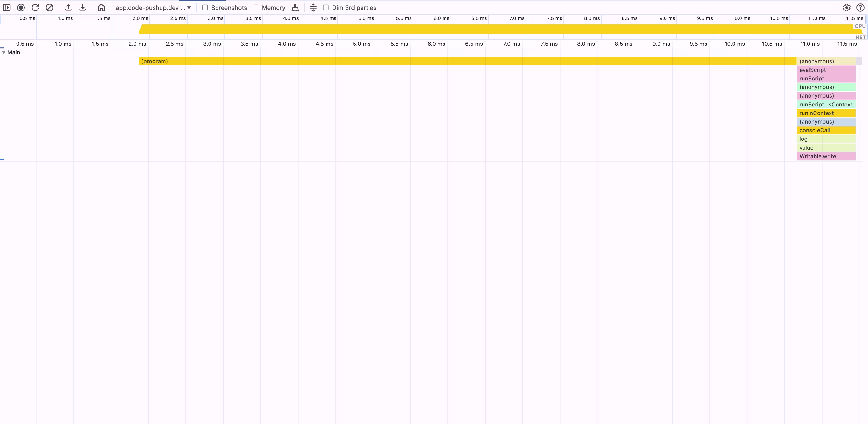Clear the current recording
This screenshot has height=424, width=868.
coord(50,7)
